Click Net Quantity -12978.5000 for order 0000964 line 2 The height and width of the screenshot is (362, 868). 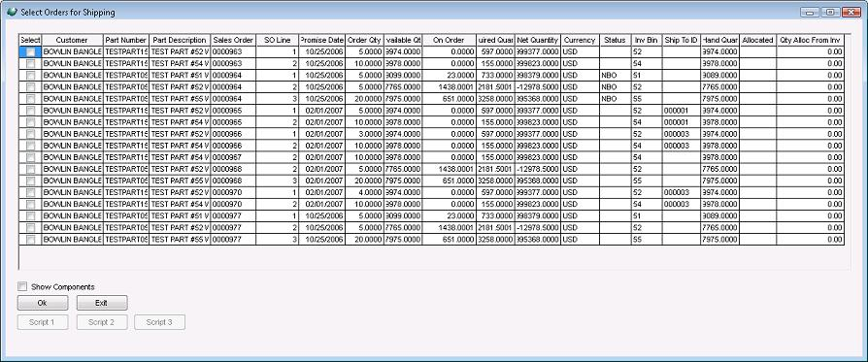click(538, 87)
